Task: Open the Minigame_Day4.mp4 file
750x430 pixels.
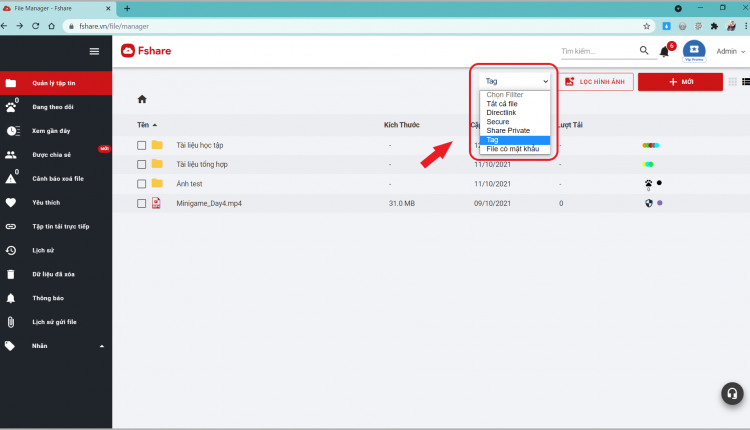Action: click(x=209, y=203)
